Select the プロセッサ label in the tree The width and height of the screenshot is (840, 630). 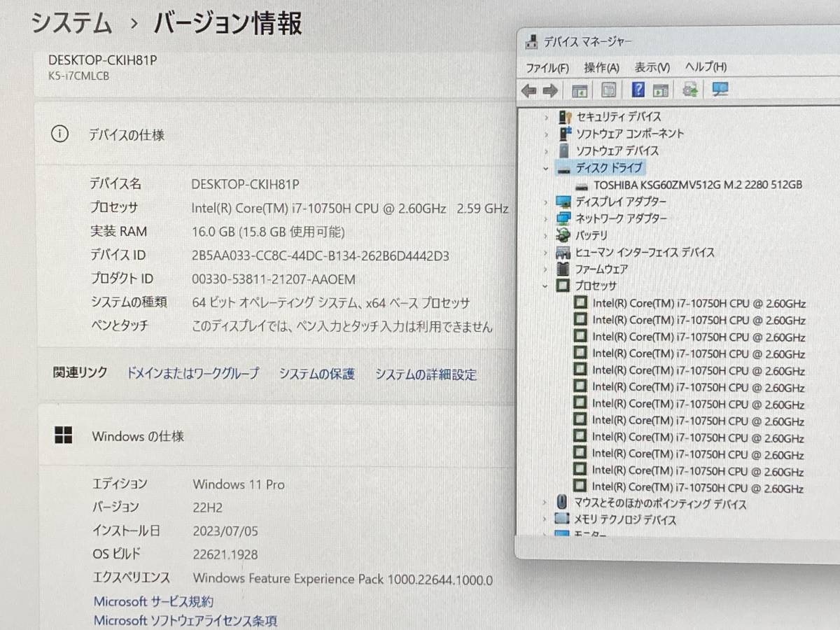point(596,286)
